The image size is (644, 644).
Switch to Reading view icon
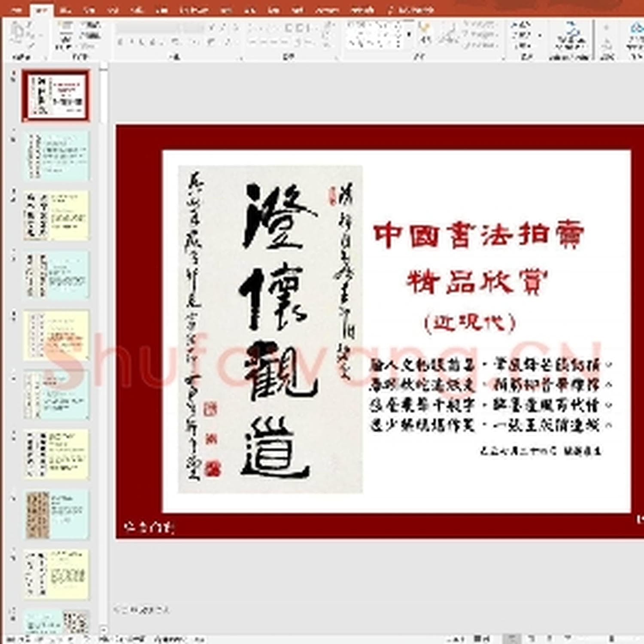tap(550, 639)
